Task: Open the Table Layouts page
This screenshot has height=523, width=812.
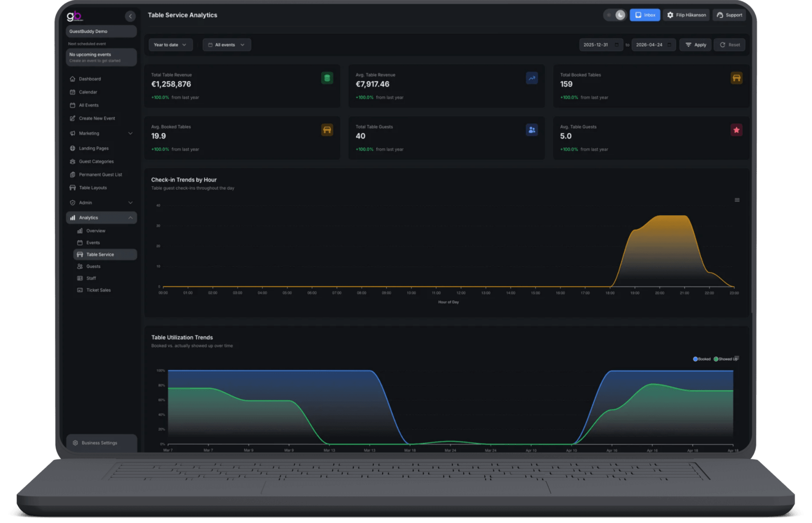Action: (x=92, y=187)
